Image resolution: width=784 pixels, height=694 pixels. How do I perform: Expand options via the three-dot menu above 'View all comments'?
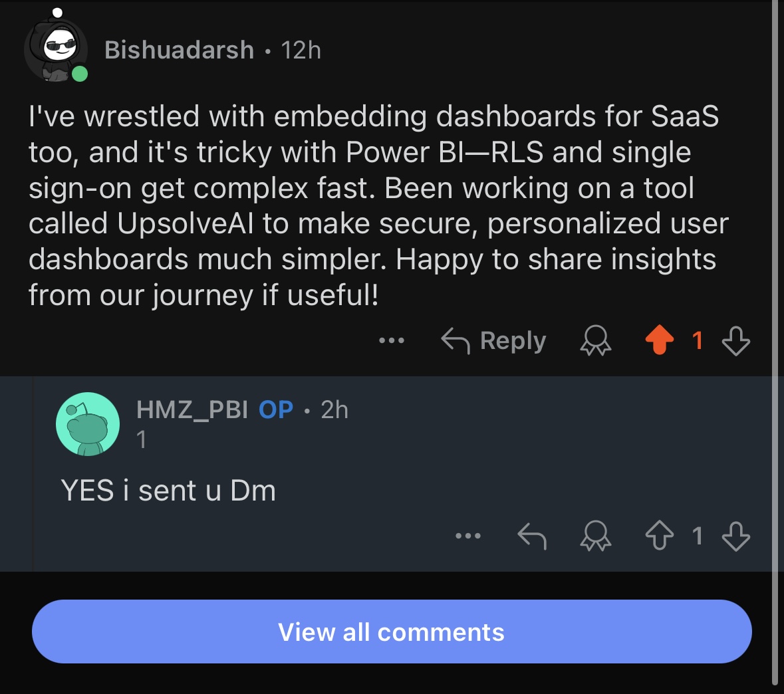(x=468, y=536)
